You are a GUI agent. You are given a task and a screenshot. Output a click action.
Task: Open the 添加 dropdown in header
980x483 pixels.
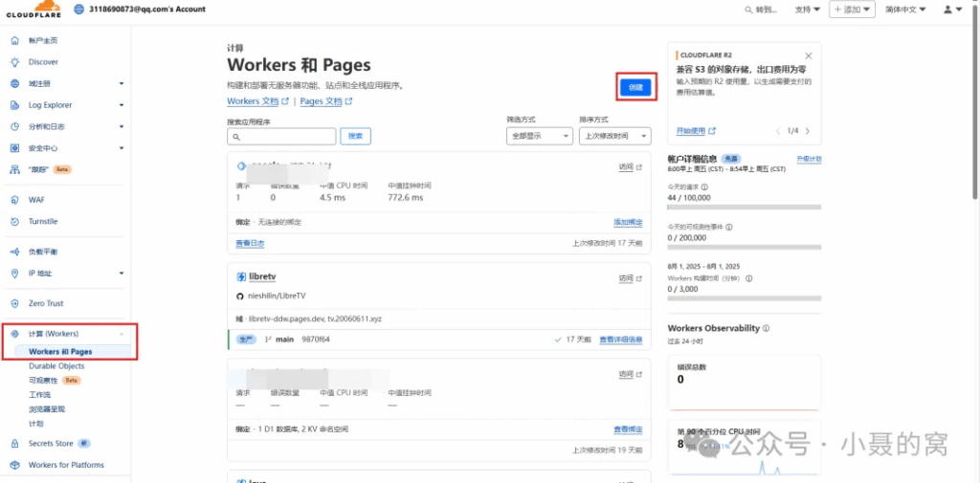pyautogui.click(x=853, y=10)
